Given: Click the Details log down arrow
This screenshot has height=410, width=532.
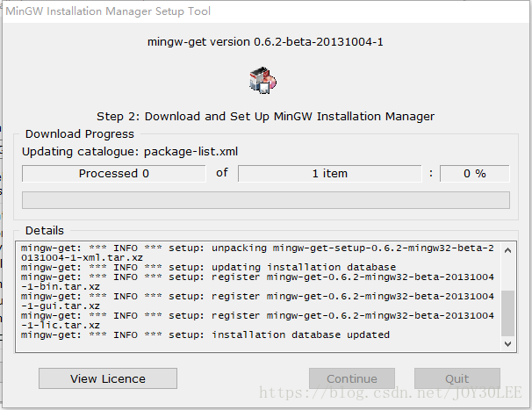Looking at the screenshot, I should [508, 344].
